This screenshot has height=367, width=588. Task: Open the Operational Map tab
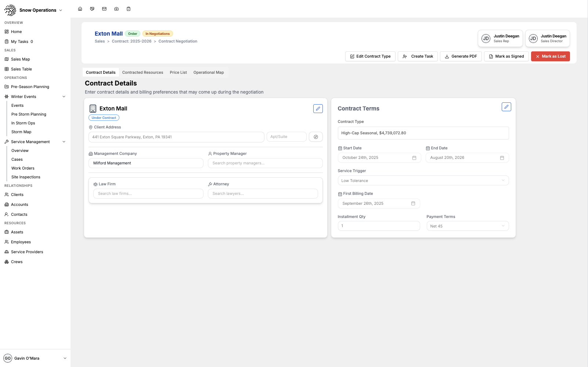(208, 72)
